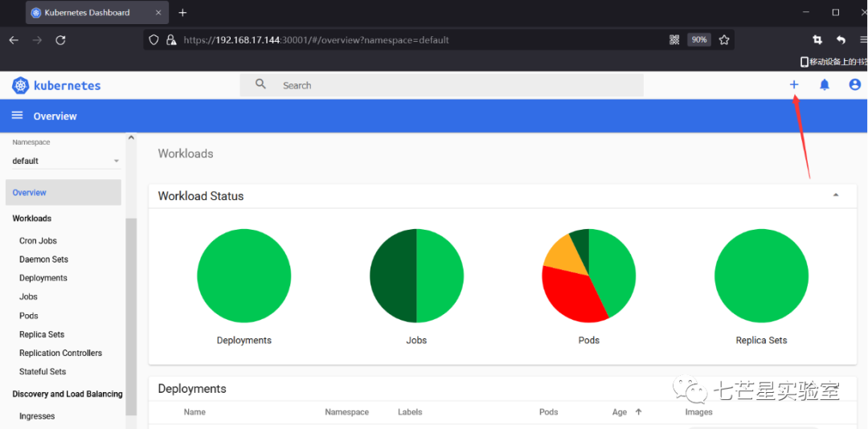Collapse the Workload Status card
The width and height of the screenshot is (868, 429).
point(836,195)
